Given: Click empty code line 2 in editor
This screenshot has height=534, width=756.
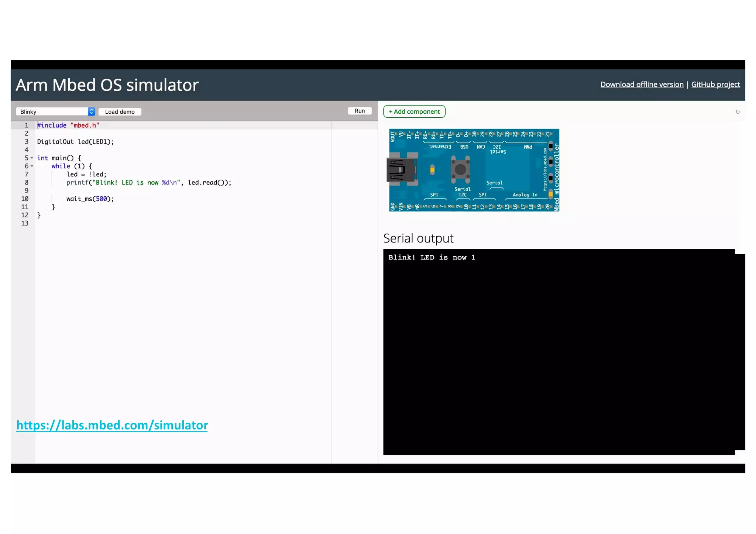Looking at the screenshot, I should point(207,134).
